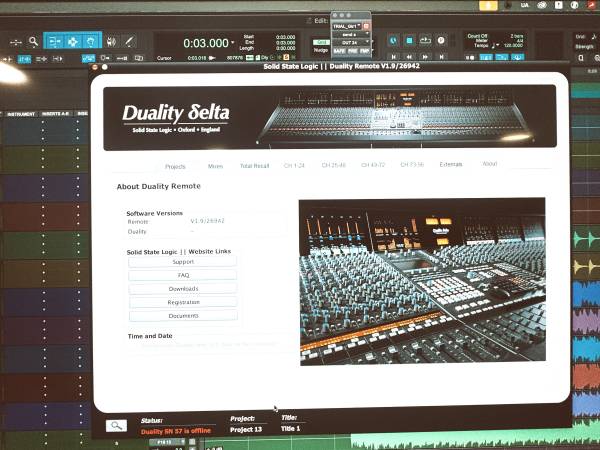The height and width of the screenshot is (450, 600).
Task: Open the send a selector dropdown
Action: tap(351, 34)
